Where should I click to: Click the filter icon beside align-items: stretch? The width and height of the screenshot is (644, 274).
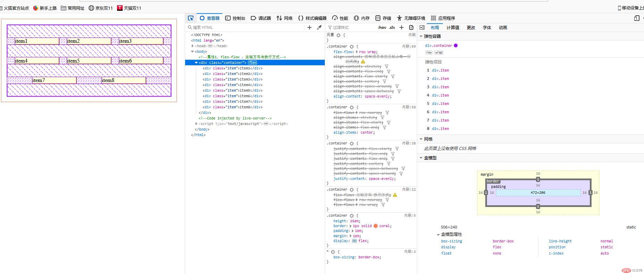(382, 117)
